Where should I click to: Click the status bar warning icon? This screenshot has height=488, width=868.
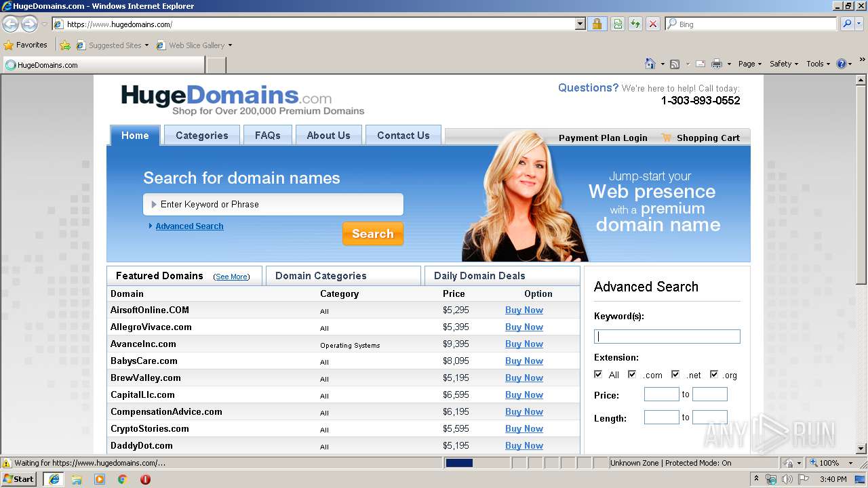pyautogui.click(x=7, y=463)
